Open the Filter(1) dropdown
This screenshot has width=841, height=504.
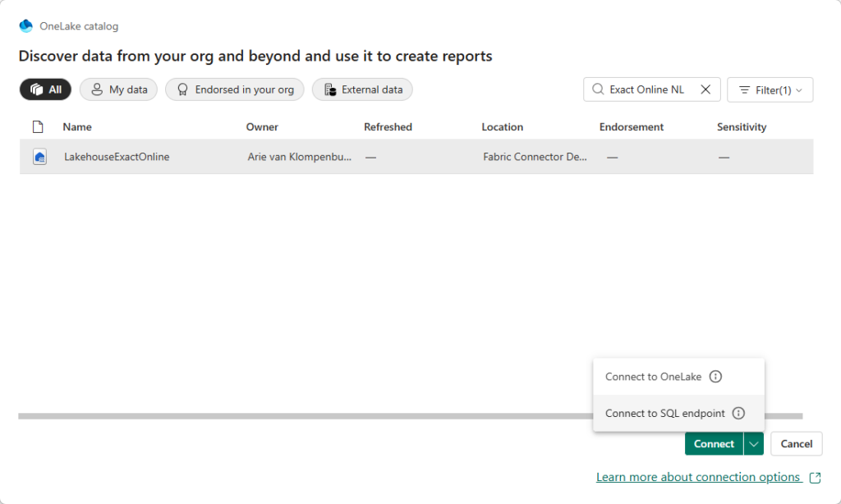(x=770, y=89)
